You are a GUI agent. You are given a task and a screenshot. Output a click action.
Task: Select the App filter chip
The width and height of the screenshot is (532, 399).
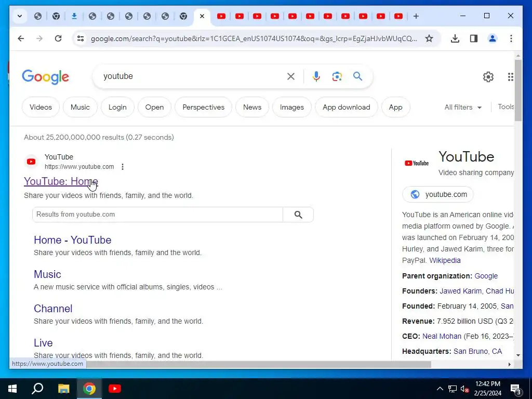[x=395, y=107]
